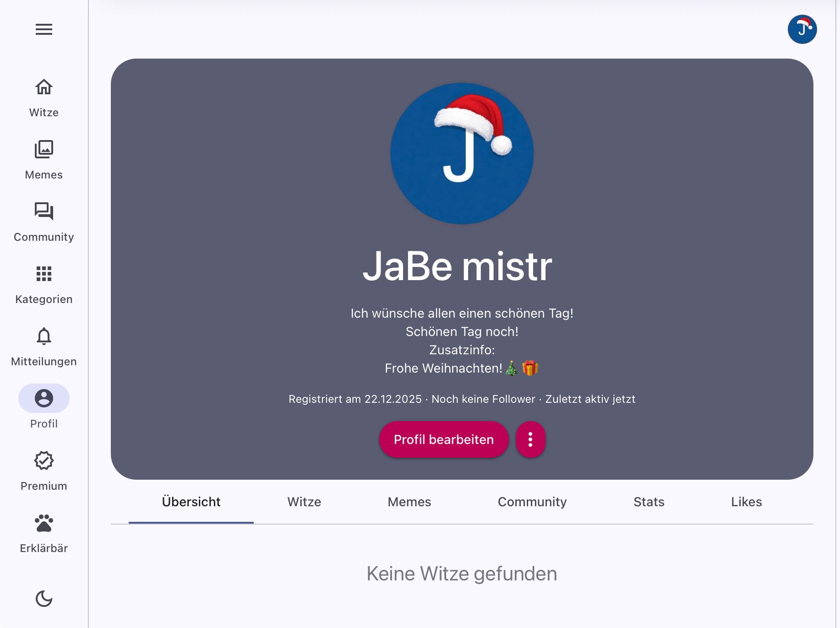Open the Community chat icon
Image resolution: width=840 pixels, height=628 pixels.
44,211
